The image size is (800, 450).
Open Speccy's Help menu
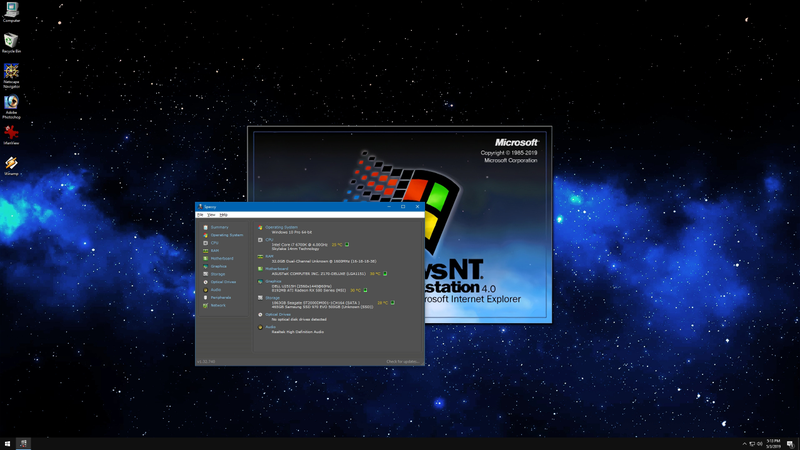click(223, 215)
